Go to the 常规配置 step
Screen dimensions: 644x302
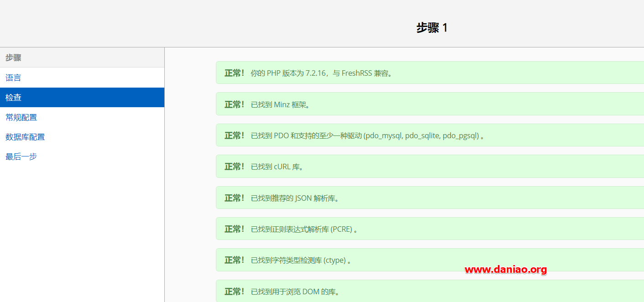coord(82,117)
